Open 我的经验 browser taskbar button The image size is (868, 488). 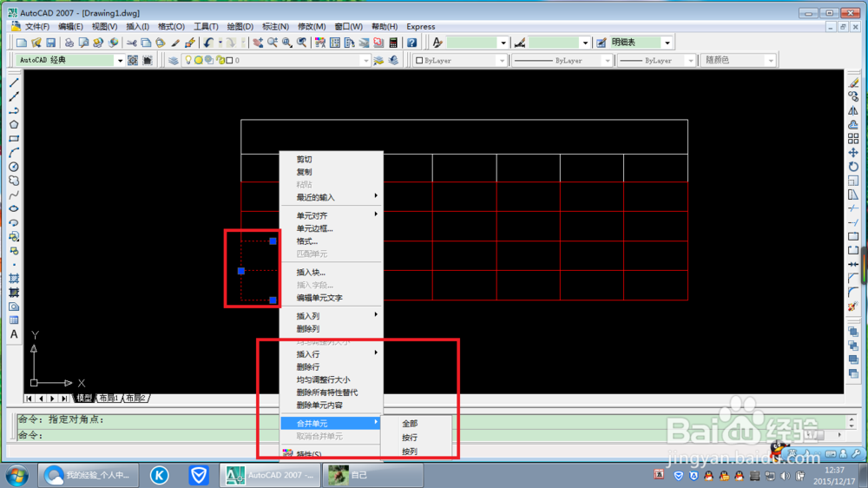point(88,475)
